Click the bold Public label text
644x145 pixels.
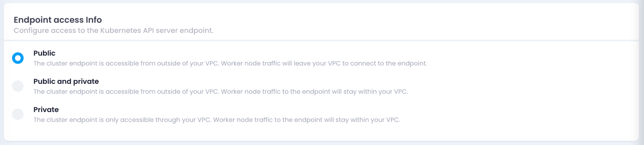44,53
